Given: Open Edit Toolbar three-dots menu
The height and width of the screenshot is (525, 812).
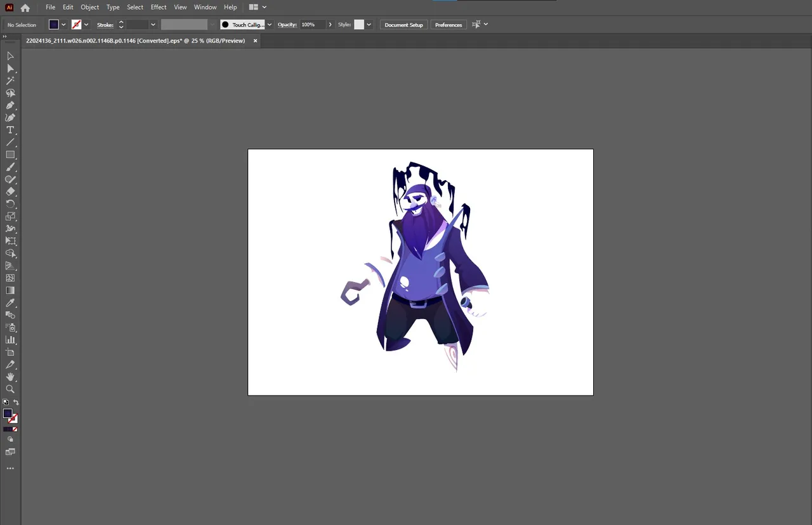Looking at the screenshot, I should (x=10, y=469).
